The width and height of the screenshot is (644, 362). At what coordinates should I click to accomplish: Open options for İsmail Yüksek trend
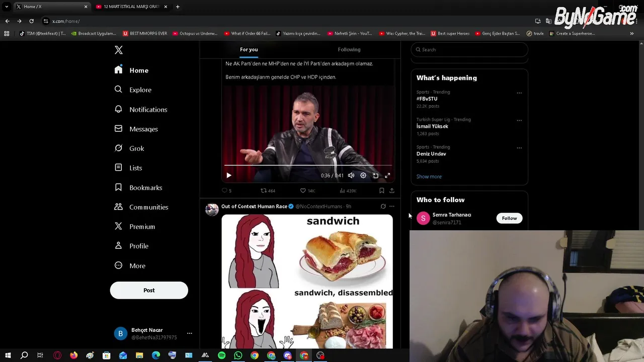pos(519,121)
